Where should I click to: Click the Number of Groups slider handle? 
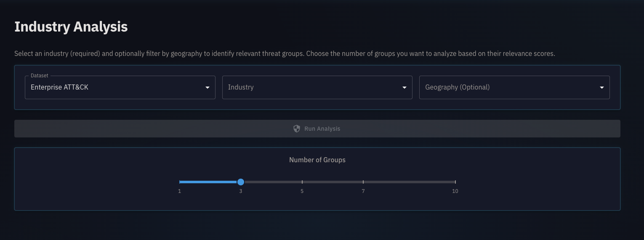(x=241, y=182)
